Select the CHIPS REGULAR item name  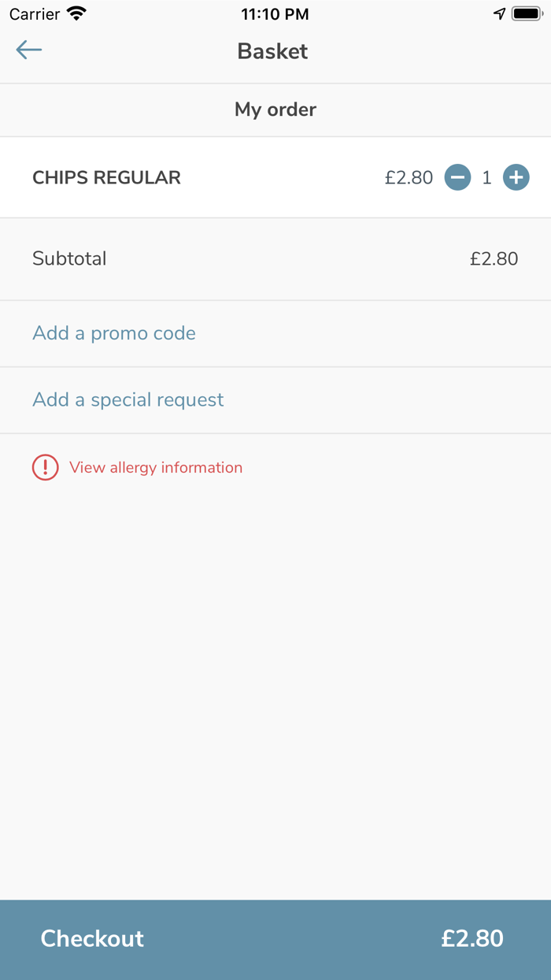pos(106,178)
